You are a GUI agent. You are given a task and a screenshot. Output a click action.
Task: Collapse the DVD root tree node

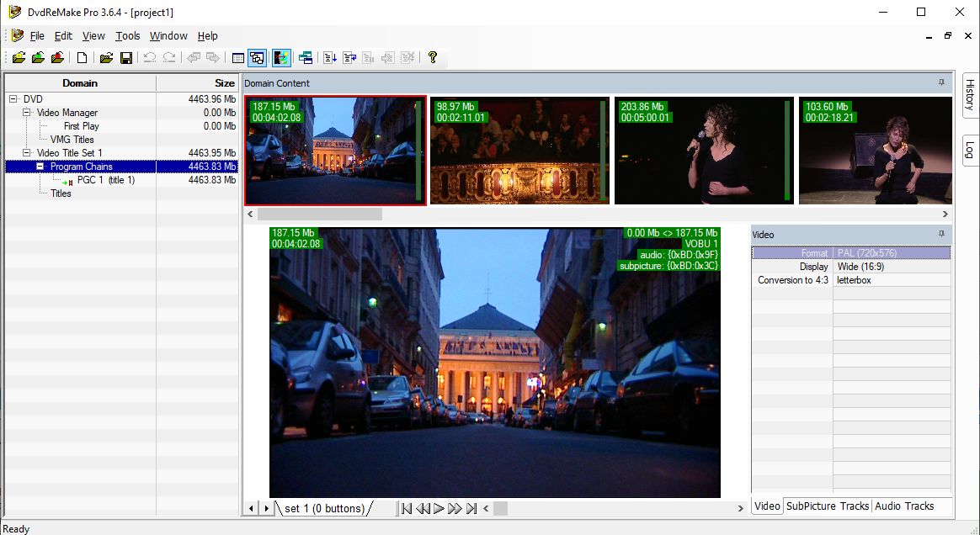(x=13, y=99)
